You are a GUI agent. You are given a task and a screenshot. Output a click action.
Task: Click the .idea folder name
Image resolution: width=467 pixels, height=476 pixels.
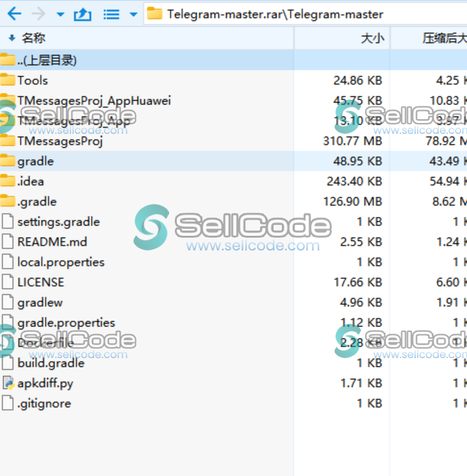30,181
